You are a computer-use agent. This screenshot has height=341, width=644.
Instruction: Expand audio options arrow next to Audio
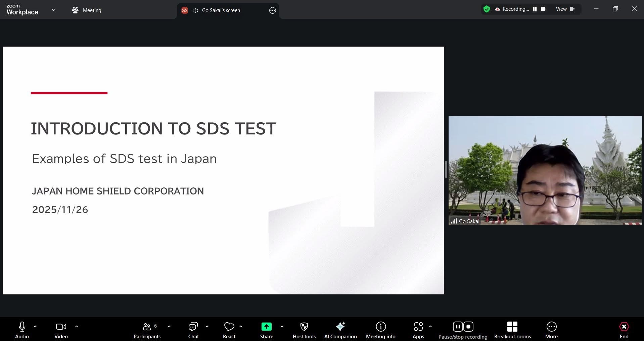pyautogui.click(x=35, y=327)
